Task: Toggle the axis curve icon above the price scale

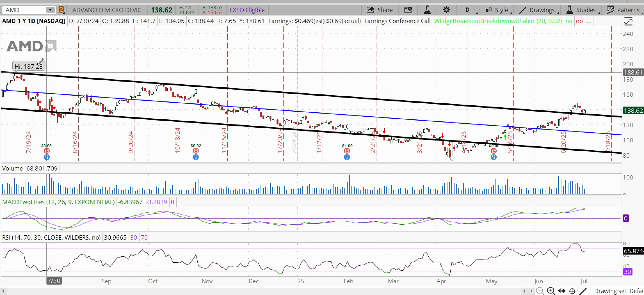Action: (x=628, y=21)
